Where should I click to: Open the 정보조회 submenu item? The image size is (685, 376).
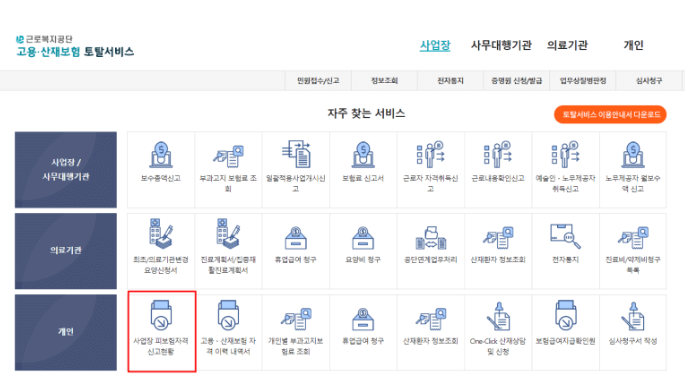coord(384,81)
